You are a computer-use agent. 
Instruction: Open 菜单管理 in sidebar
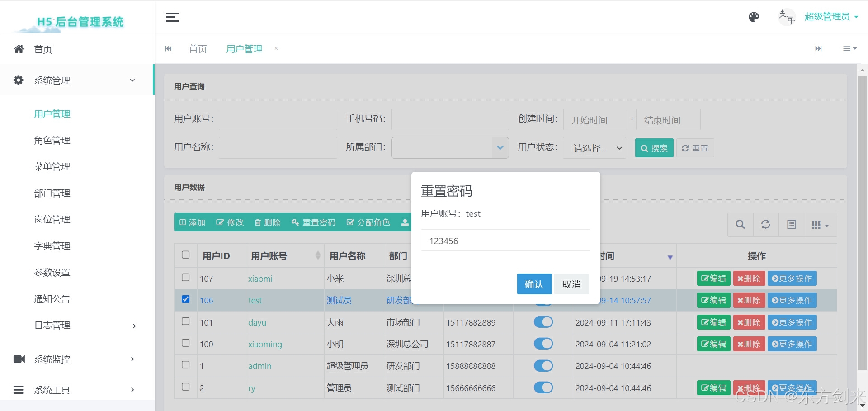coord(52,166)
